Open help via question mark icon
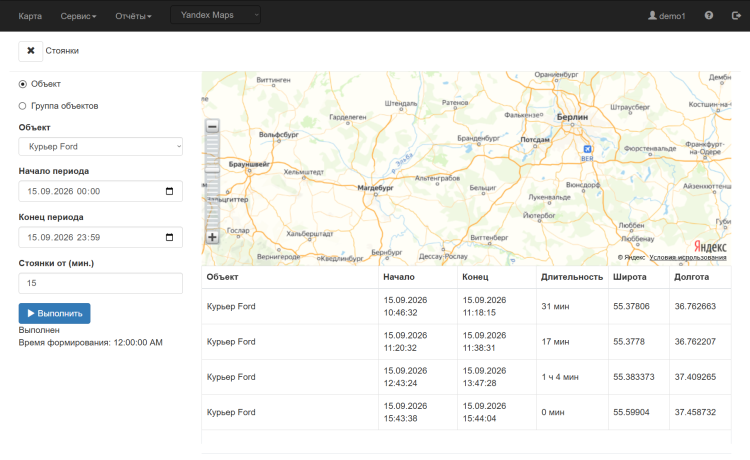The width and height of the screenshot is (750, 460). (709, 16)
